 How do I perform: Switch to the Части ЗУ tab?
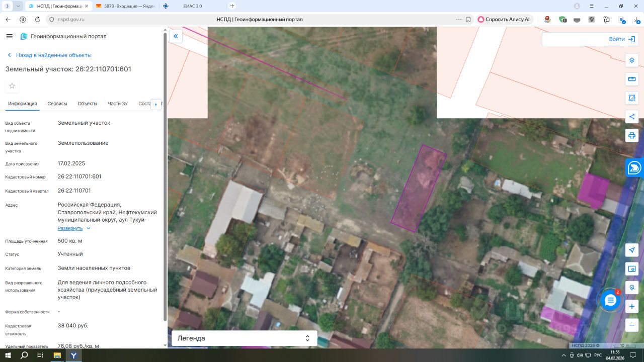click(118, 104)
